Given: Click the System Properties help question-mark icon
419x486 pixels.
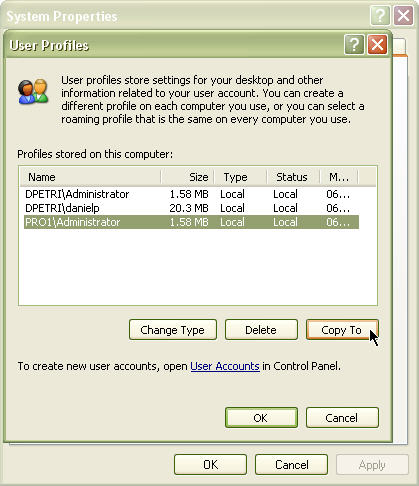Looking at the screenshot, I should [x=380, y=15].
